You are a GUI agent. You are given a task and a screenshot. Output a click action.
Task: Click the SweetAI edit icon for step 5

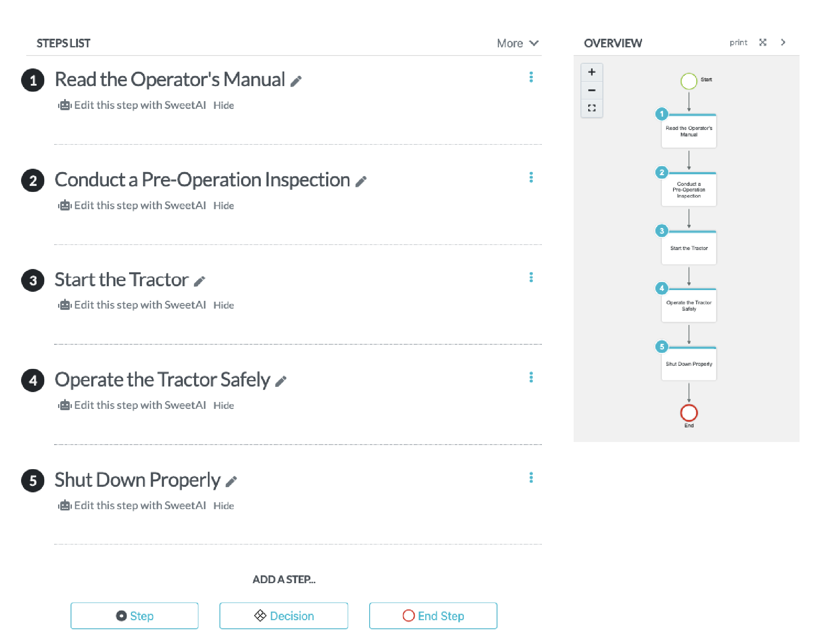65,504
